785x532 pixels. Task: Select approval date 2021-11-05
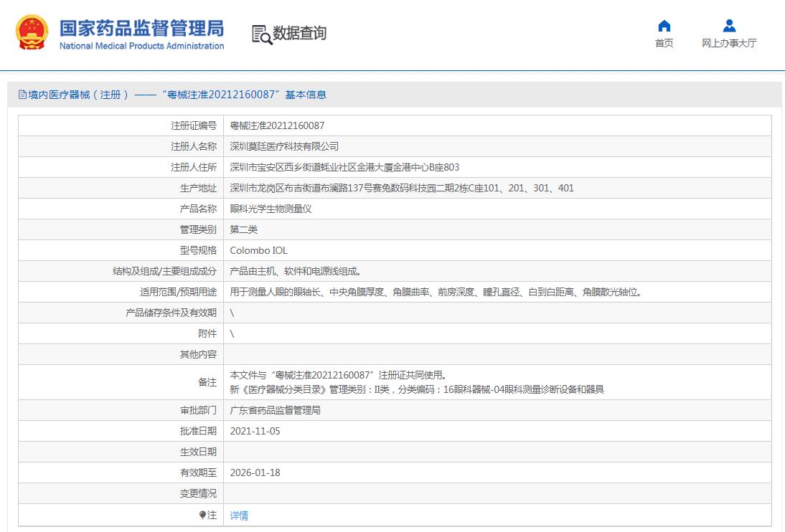point(255,431)
